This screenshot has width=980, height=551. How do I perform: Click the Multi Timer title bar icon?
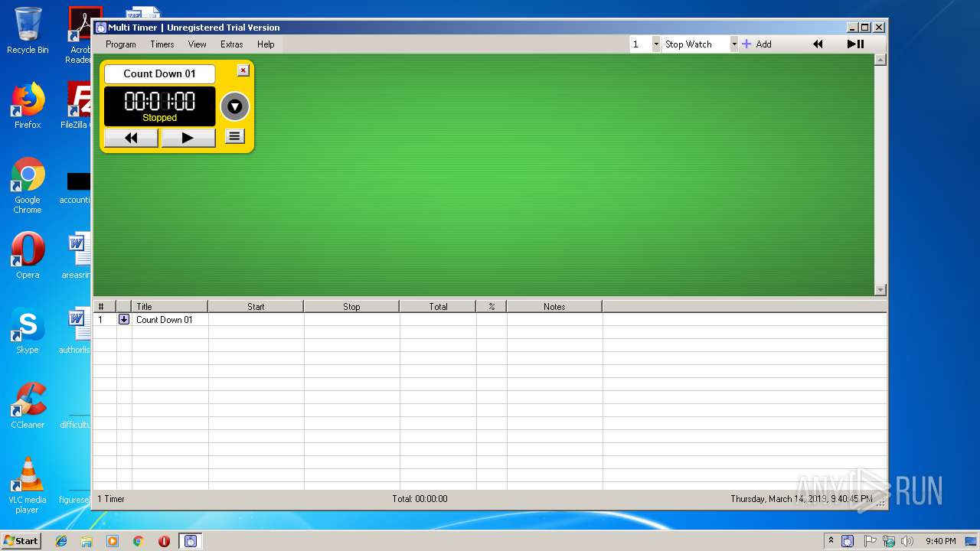coord(100,28)
